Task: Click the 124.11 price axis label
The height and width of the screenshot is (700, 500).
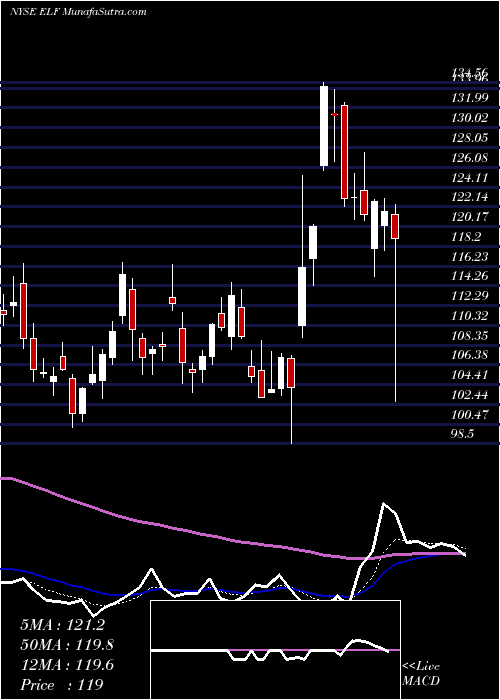Action: tap(469, 178)
